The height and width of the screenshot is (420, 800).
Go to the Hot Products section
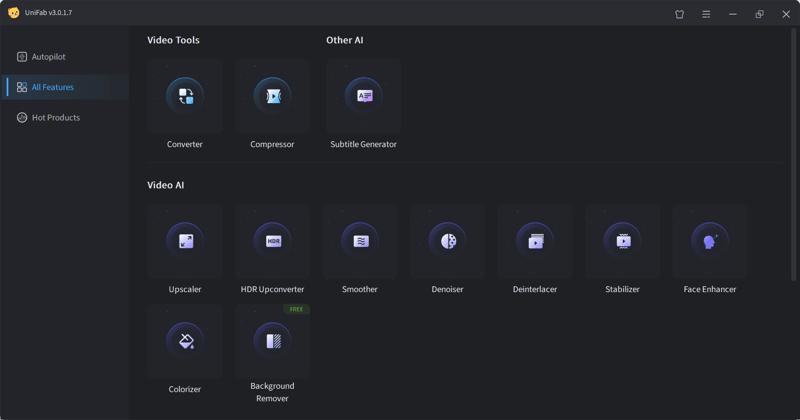click(55, 118)
